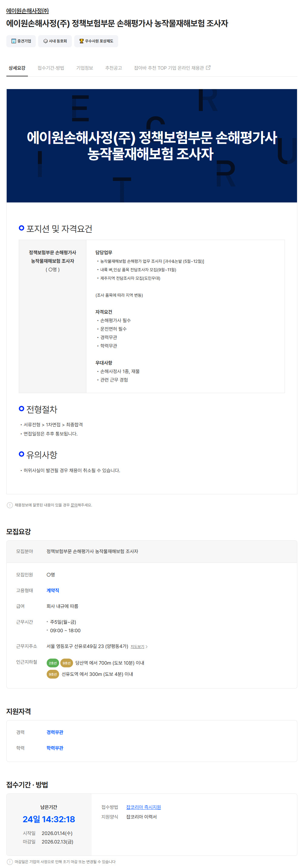Image resolution: width=304 pixels, height=868 pixels.
Task: Click the external link icon beside 온라인 채용관
Action: coord(208,68)
